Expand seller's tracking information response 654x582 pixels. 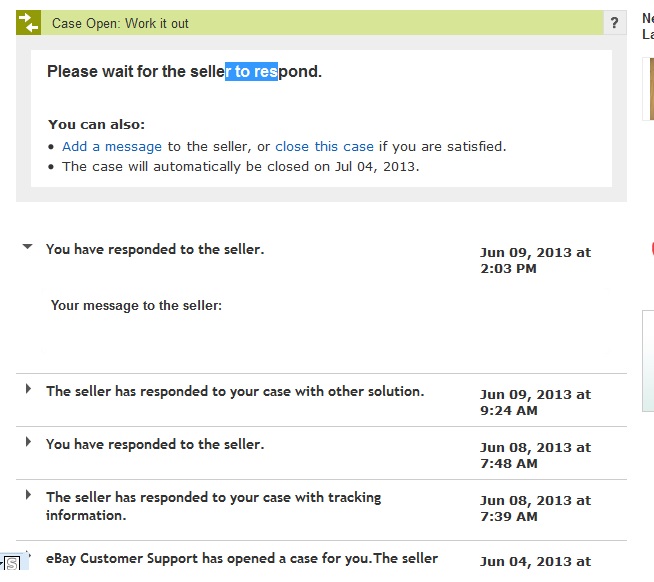[28, 494]
